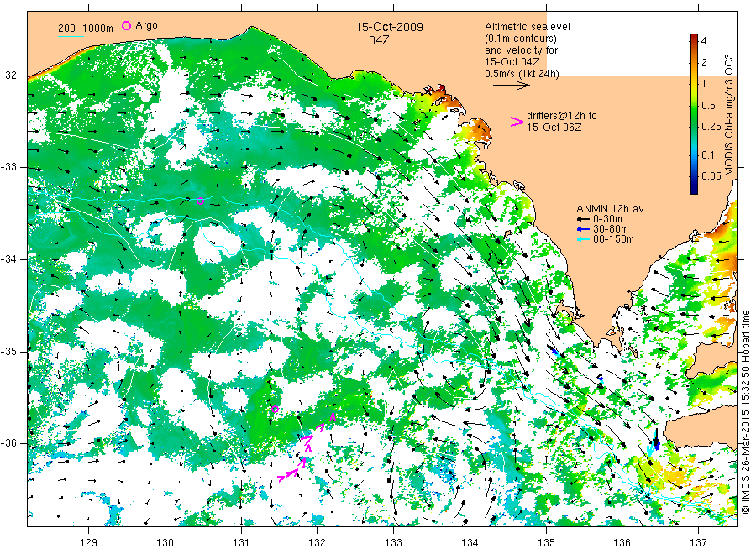
Task: Click the date label 15-Oct-2009
Action: (x=390, y=27)
